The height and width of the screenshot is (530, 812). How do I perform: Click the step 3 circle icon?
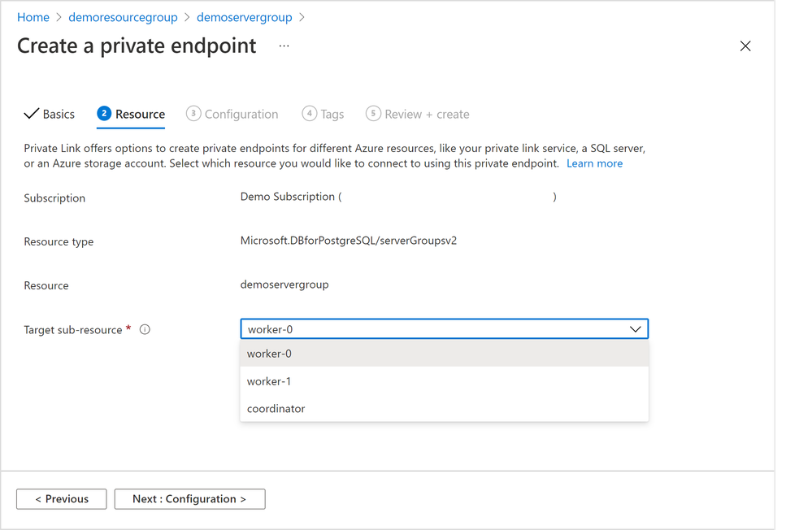(193, 114)
